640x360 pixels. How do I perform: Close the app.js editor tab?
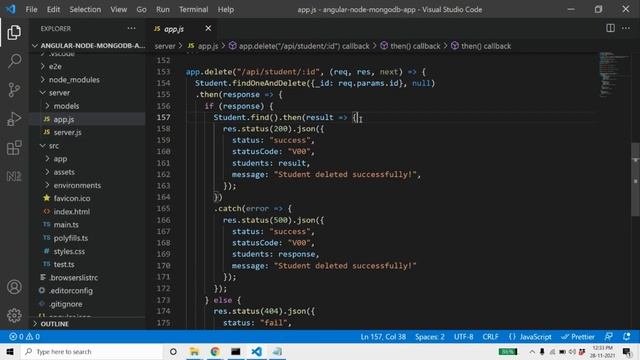208,28
